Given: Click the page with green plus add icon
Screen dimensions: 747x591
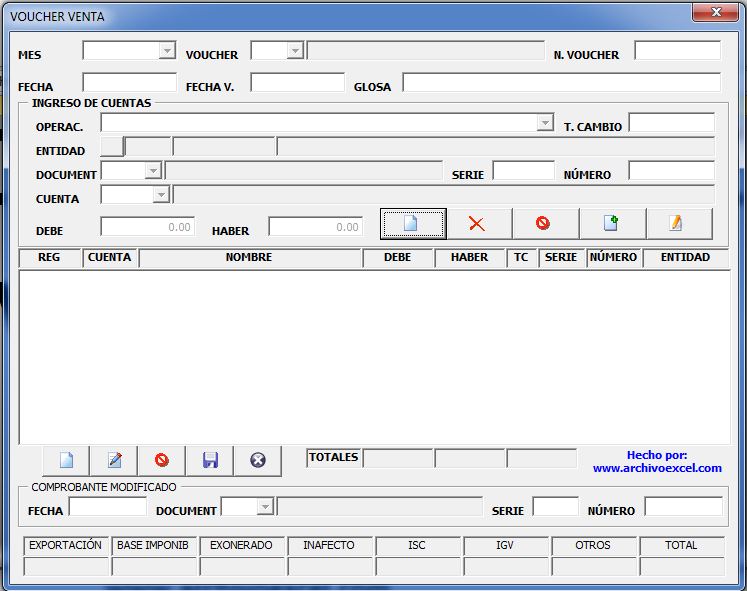Looking at the screenshot, I should point(611,223).
